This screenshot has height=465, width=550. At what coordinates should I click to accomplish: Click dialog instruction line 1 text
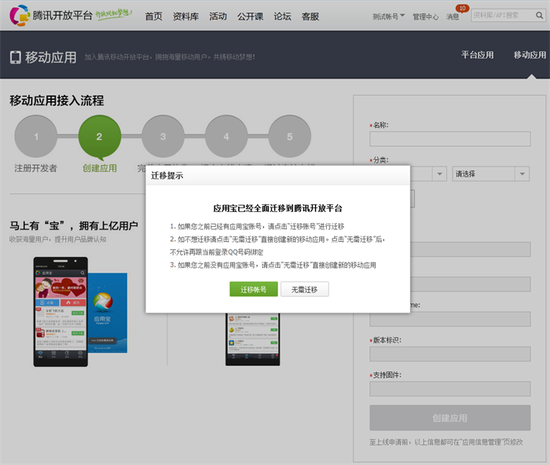coord(257,227)
